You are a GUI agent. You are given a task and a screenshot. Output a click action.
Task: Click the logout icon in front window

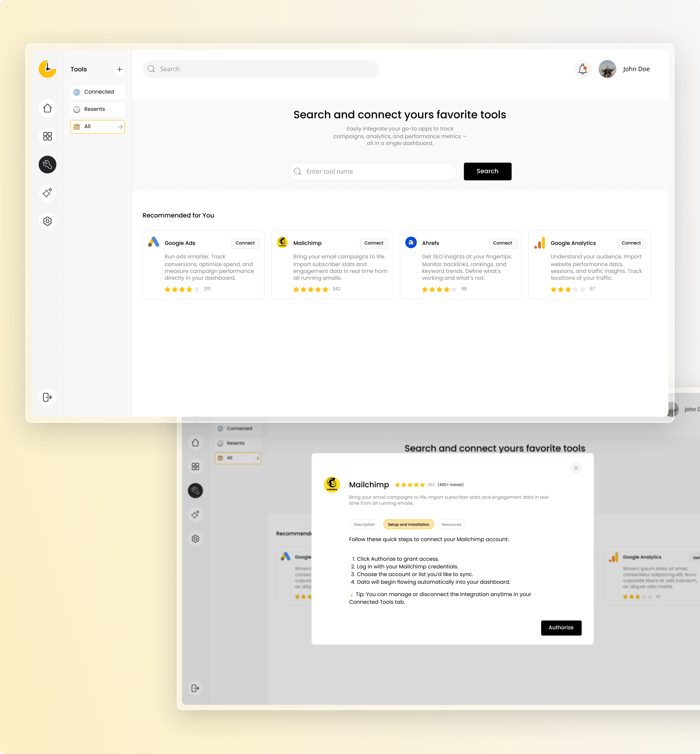47,397
